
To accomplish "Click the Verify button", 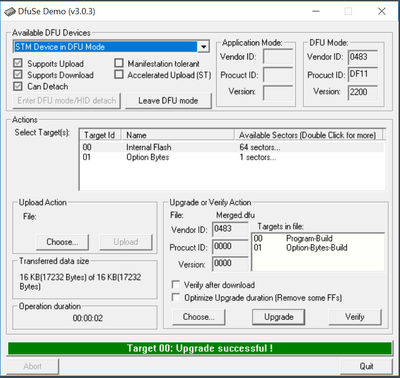I will tap(355, 317).
